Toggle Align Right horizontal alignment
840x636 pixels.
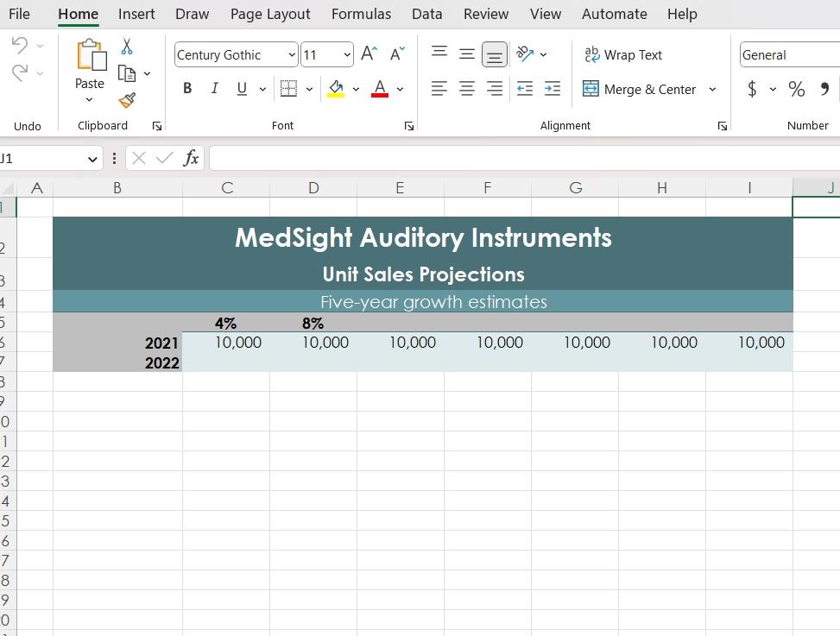point(495,88)
